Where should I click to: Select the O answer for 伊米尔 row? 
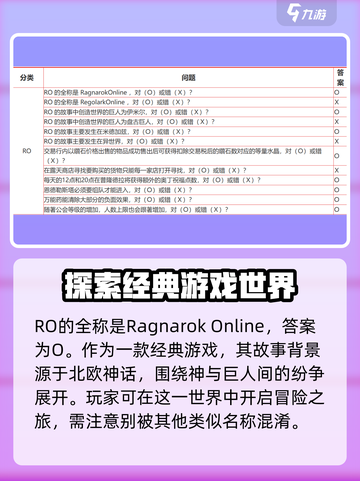pyautogui.click(x=337, y=112)
